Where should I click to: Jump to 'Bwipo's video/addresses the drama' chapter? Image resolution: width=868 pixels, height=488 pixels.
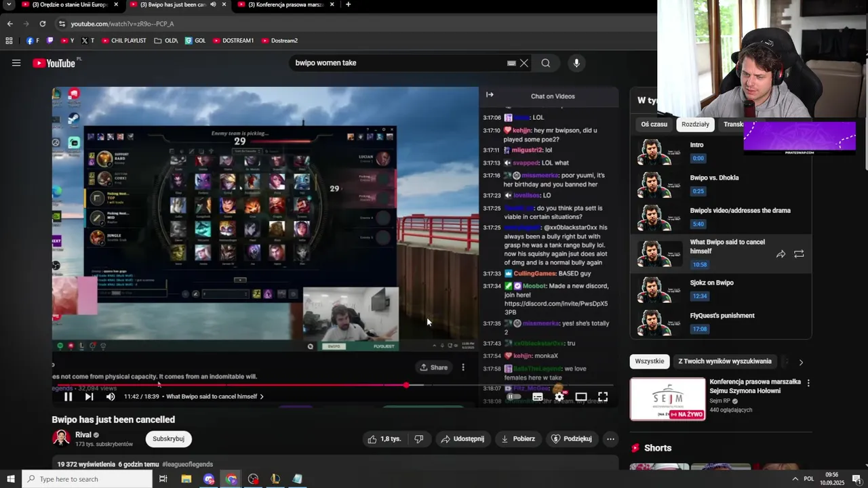pos(721,217)
